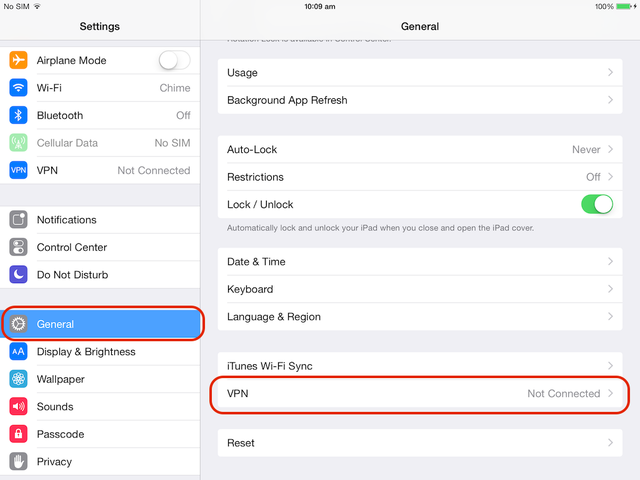640x480 pixels.
Task: Expand Usage with its chevron arrow
Action: (610, 72)
